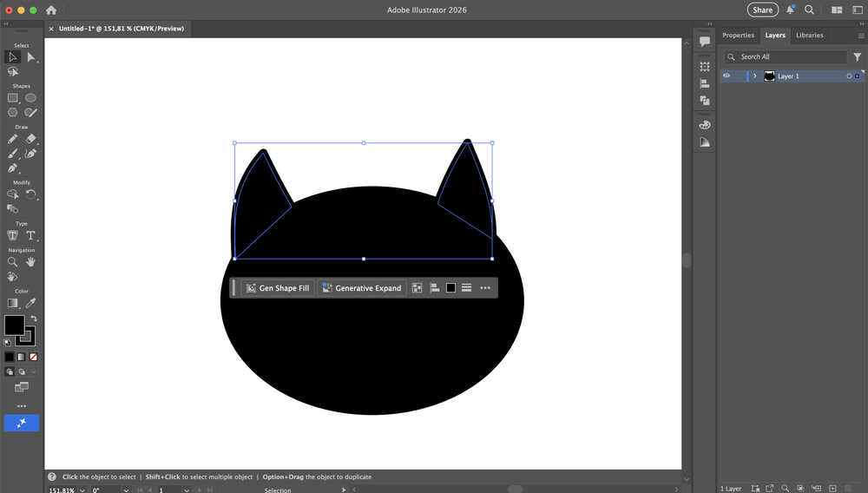Open the Color palette panel icon
Image resolution: width=868 pixels, height=493 pixels.
705,125
